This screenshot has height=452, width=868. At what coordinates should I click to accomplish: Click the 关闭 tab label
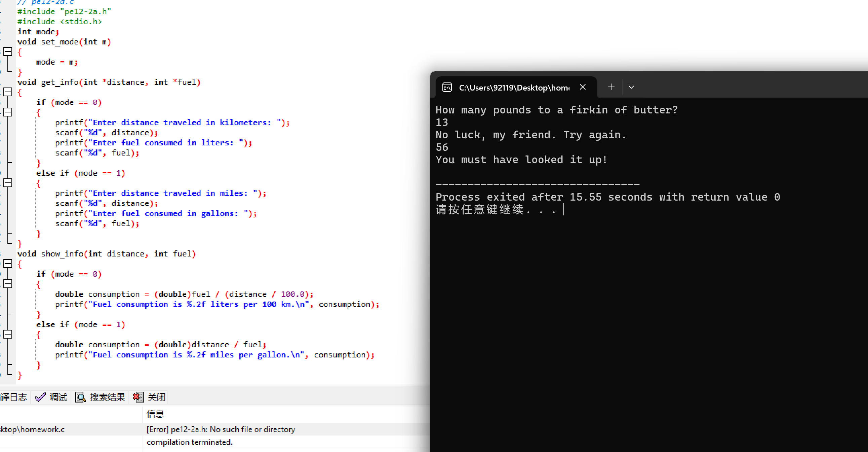[156, 397]
